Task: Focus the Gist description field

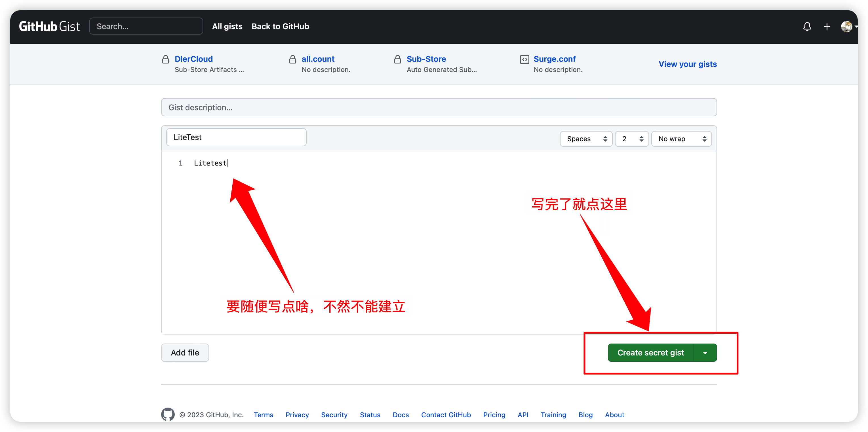Action: point(439,107)
